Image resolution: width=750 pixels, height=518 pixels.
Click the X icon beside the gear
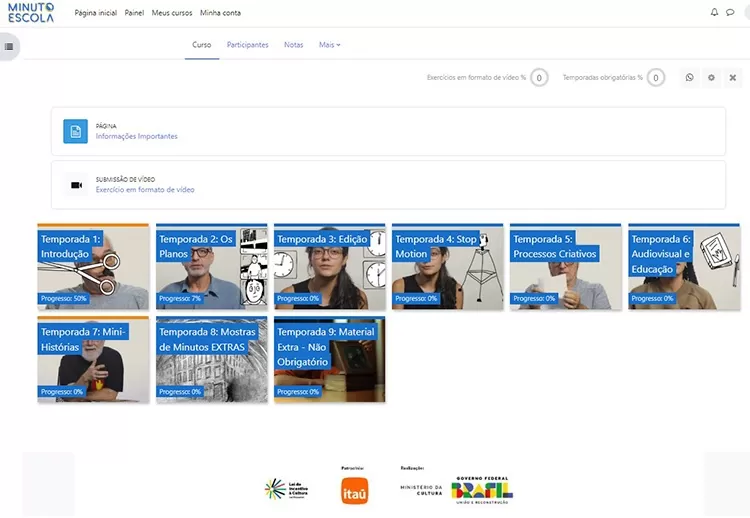(733, 78)
